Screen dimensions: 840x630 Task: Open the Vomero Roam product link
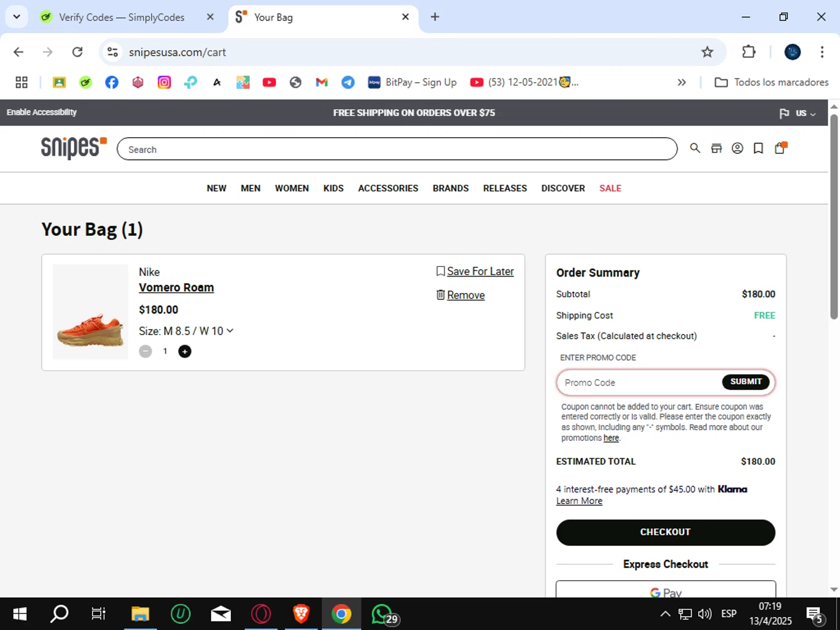176,287
